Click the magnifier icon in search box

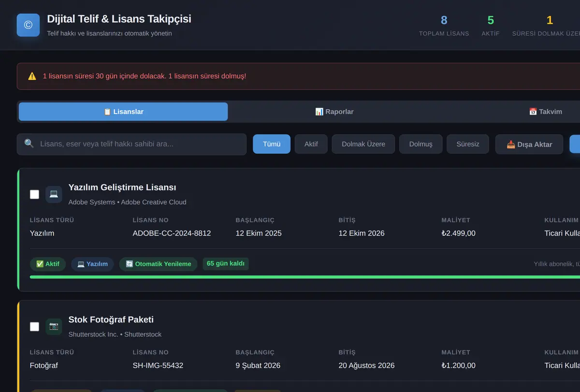pos(29,144)
